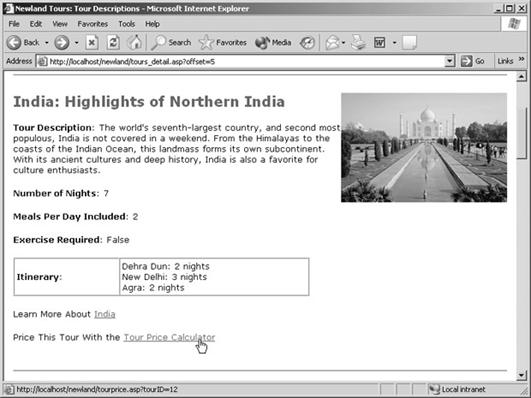Click the "Tour Description" label
The width and height of the screenshot is (531, 398).
[x=52, y=128]
